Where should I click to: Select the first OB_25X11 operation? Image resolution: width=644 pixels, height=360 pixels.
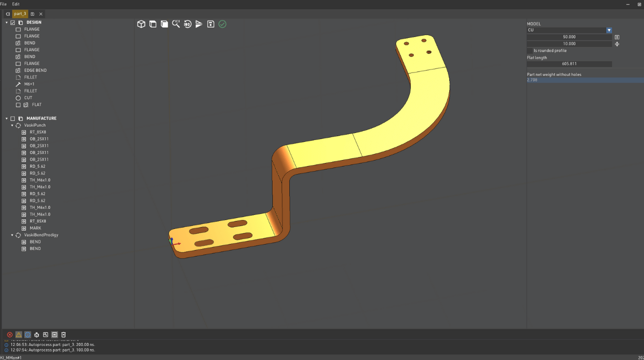click(x=39, y=139)
